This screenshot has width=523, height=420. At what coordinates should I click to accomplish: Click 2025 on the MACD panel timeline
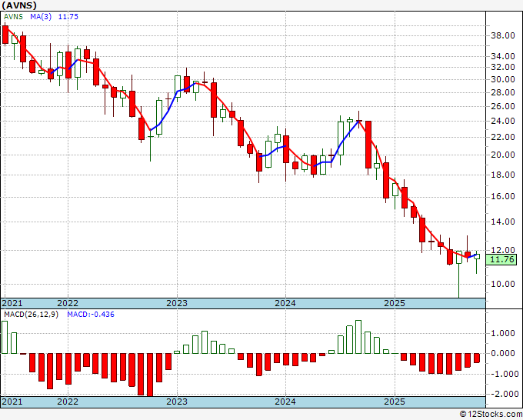(x=395, y=402)
